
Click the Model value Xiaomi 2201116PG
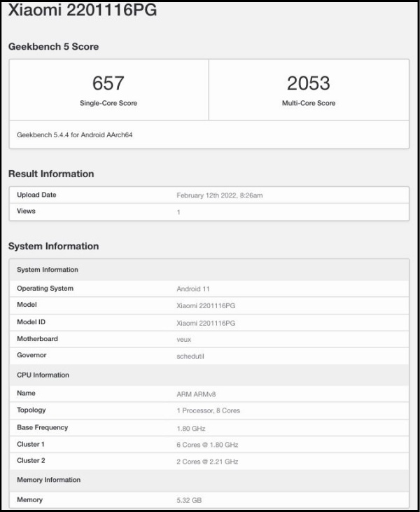(x=206, y=305)
